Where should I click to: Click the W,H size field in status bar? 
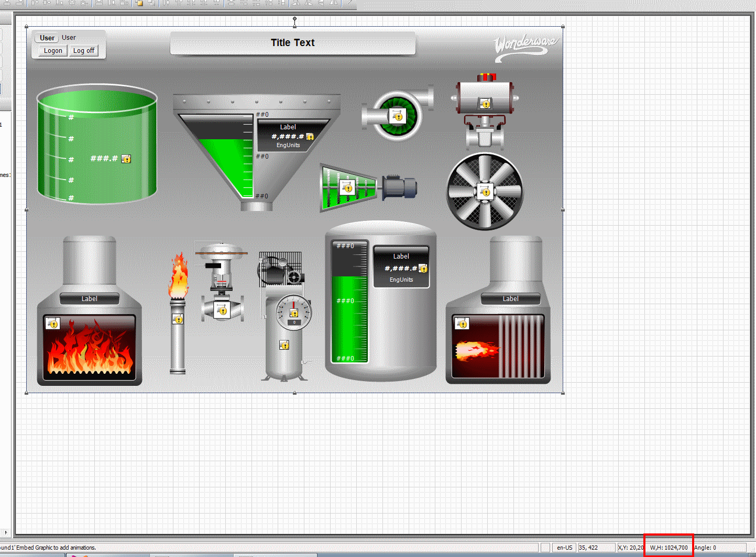click(669, 548)
